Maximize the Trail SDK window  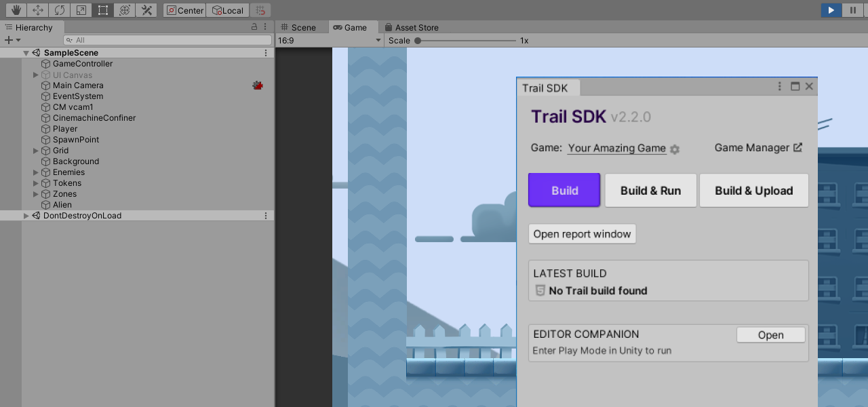click(x=795, y=86)
